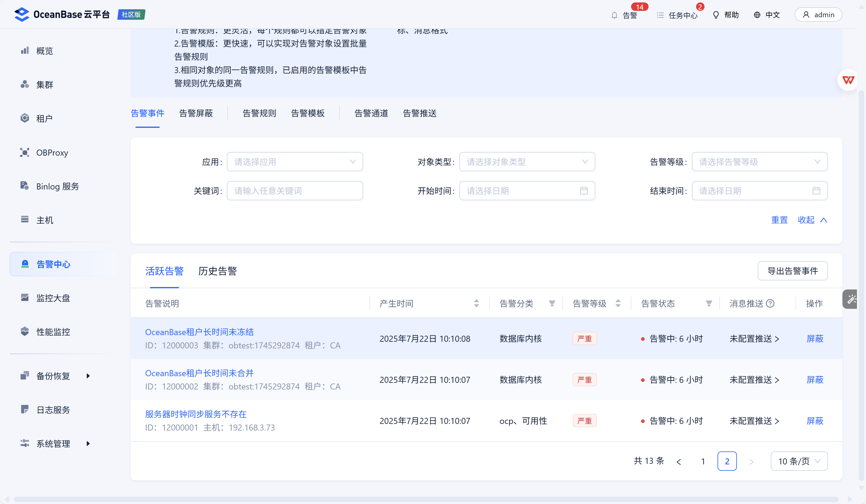Expand the 系统管理 submenu arrow
The width and height of the screenshot is (866, 504).
(88, 444)
